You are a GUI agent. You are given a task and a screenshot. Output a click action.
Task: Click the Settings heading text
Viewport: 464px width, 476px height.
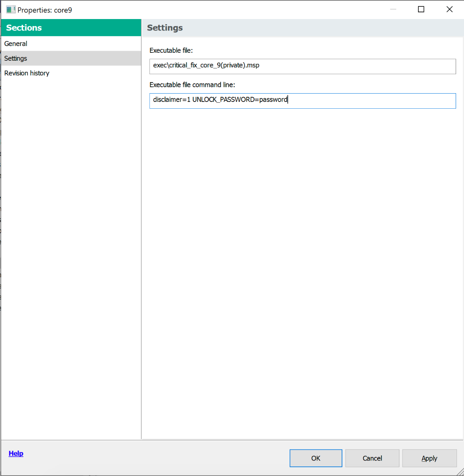tap(165, 28)
